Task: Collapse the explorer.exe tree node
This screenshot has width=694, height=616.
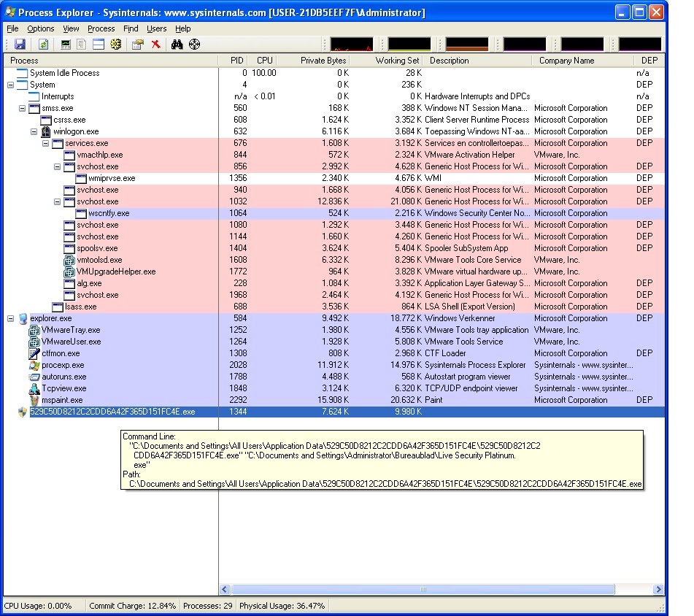Action: pyautogui.click(x=11, y=319)
